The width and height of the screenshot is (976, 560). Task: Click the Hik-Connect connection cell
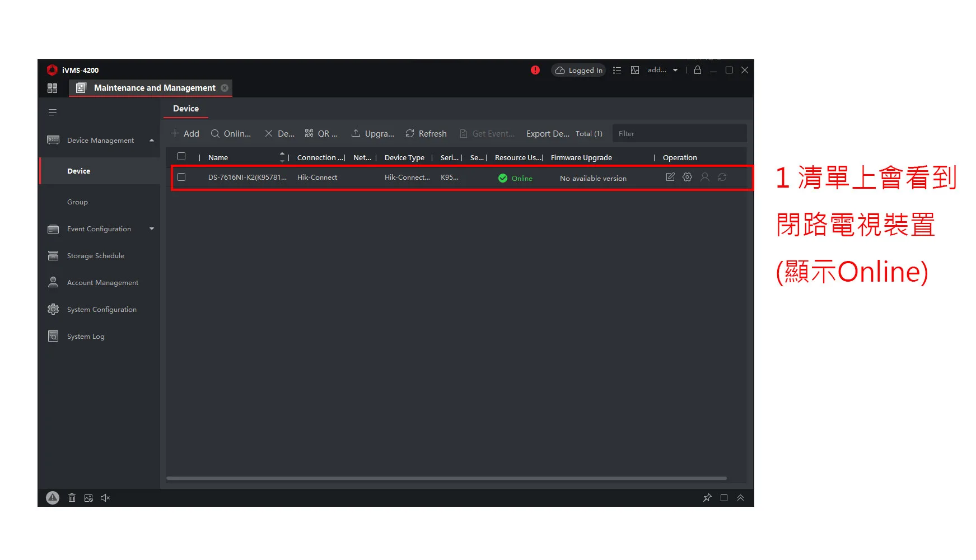click(317, 177)
